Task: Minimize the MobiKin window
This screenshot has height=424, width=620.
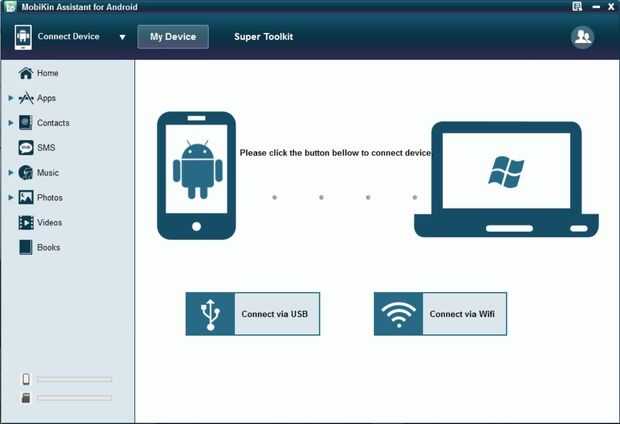Action: [596, 6]
